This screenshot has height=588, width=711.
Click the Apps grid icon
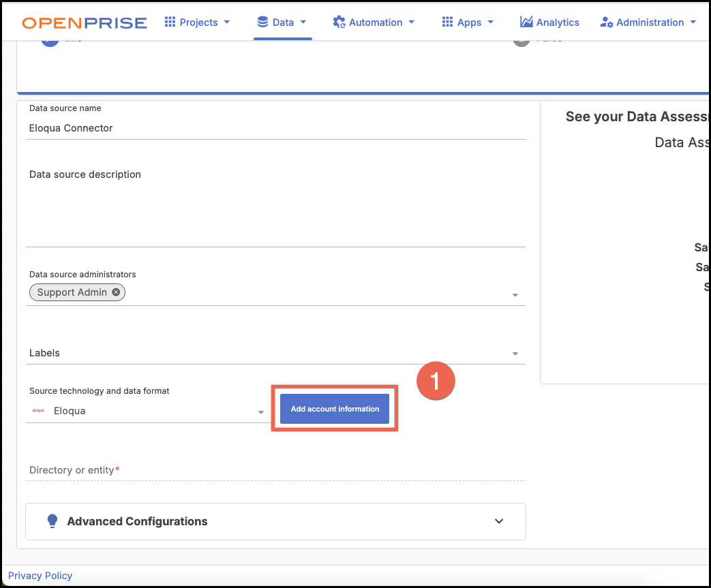[448, 22]
